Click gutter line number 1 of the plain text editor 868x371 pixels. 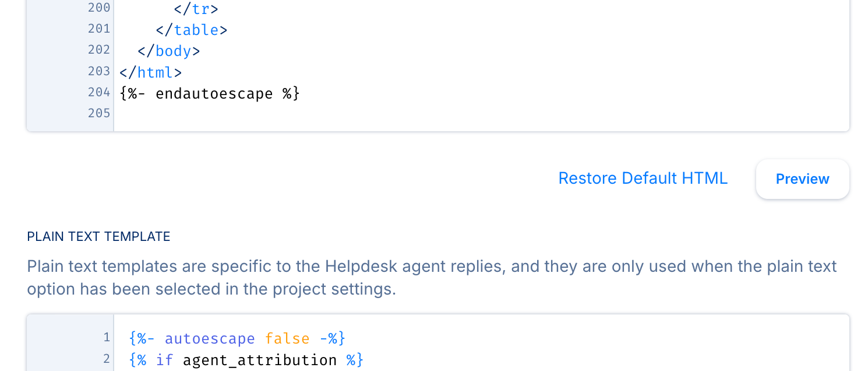[x=106, y=338]
